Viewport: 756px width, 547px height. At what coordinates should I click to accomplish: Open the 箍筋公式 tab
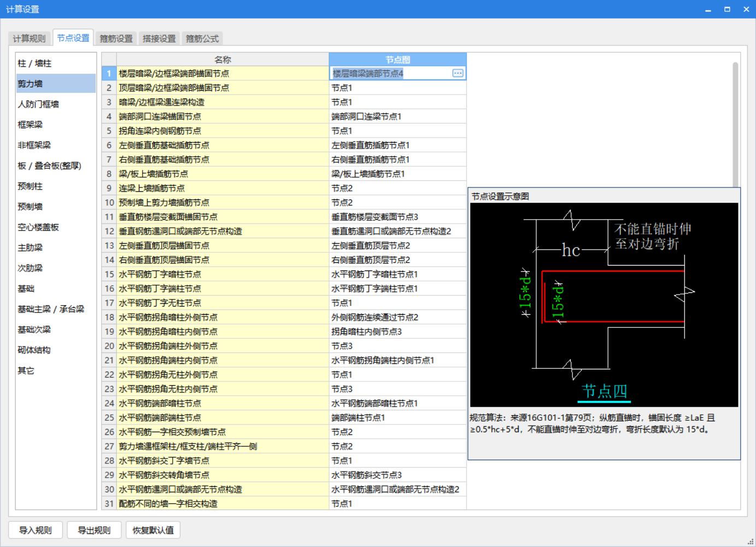click(202, 38)
